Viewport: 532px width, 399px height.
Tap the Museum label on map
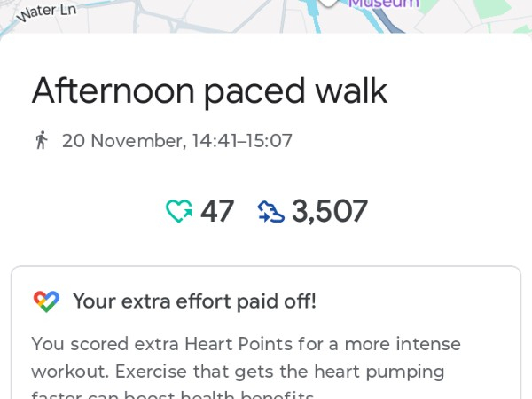coord(383,4)
